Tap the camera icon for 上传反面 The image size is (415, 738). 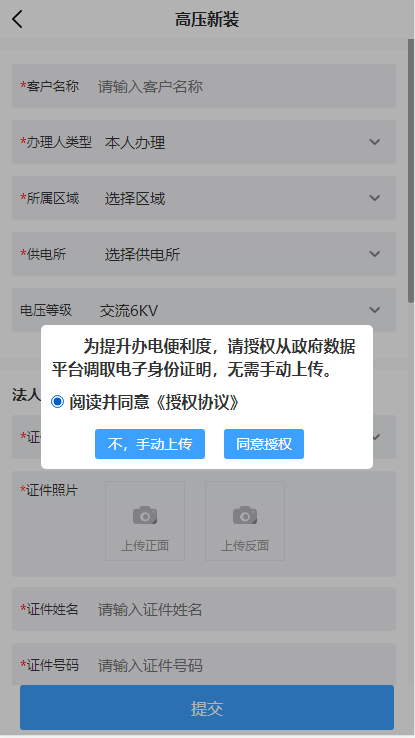[x=245, y=515]
